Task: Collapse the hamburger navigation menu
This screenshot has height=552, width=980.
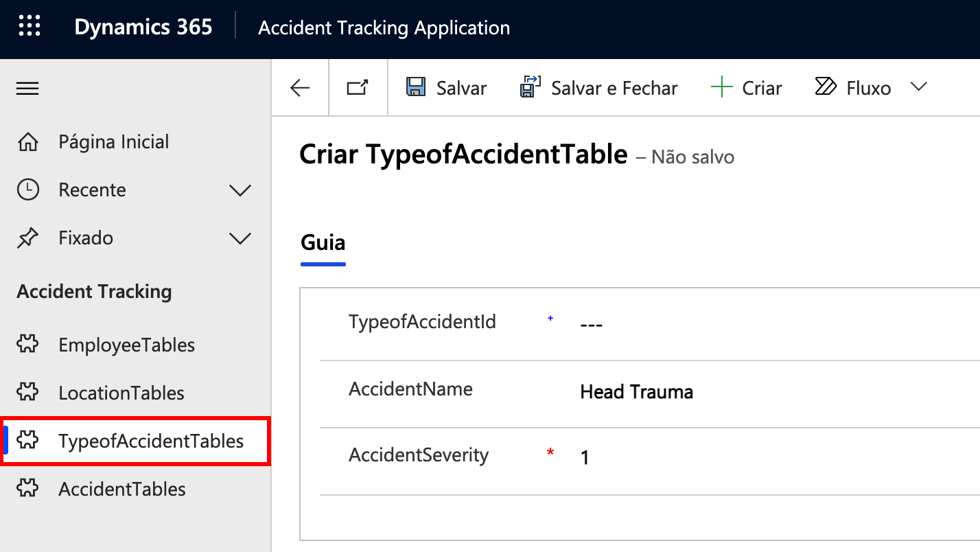Action: (27, 89)
